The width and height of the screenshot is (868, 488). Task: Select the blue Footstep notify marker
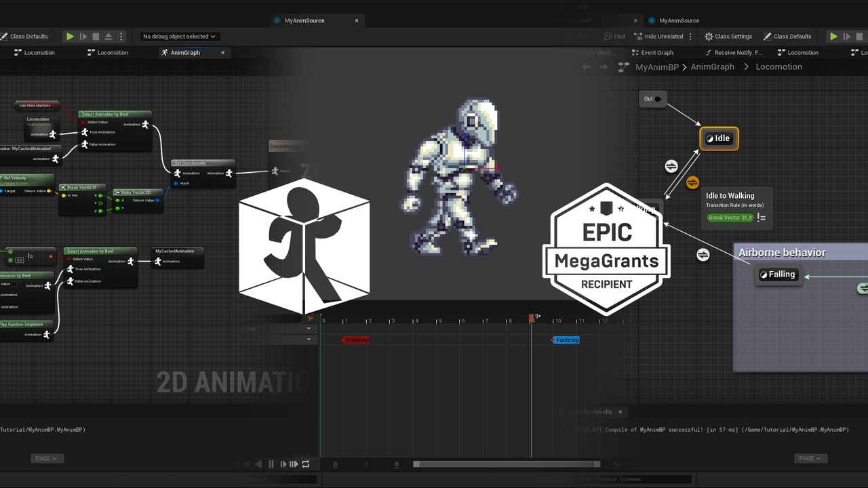[566, 340]
